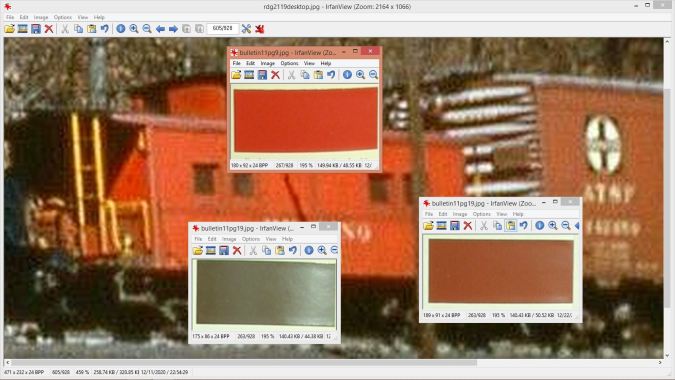Image resolution: width=675 pixels, height=380 pixels.
Task: Open the Image menu in main window
Action: pyautogui.click(x=41, y=17)
